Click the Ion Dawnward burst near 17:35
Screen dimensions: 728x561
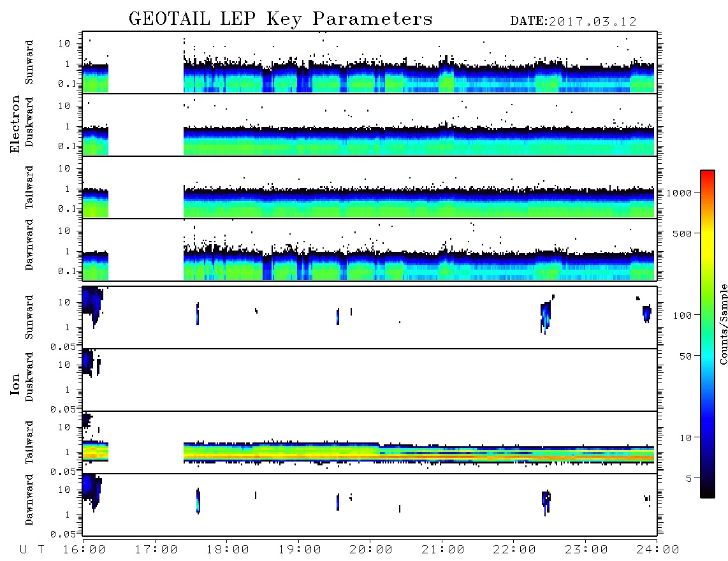click(198, 500)
